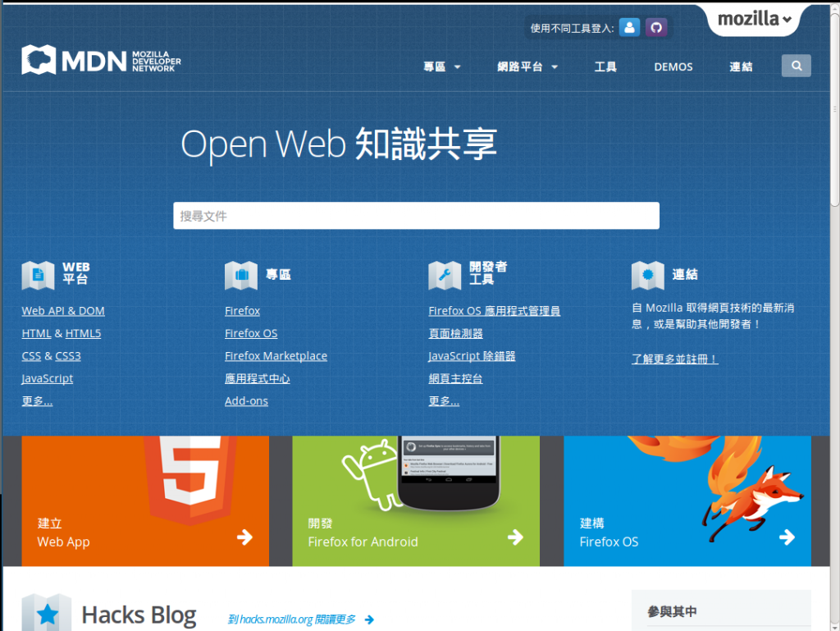Screen dimensions: 840x631
Task: Open the JavaScript 除錯器 link
Action: pyautogui.click(x=472, y=355)
